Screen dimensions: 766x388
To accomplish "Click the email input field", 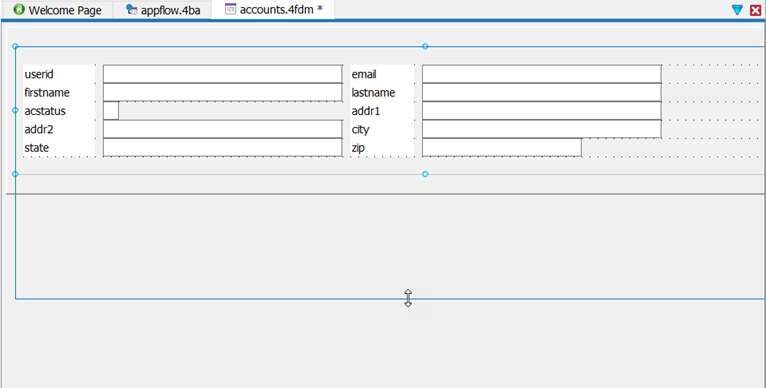I will point(542,74).
